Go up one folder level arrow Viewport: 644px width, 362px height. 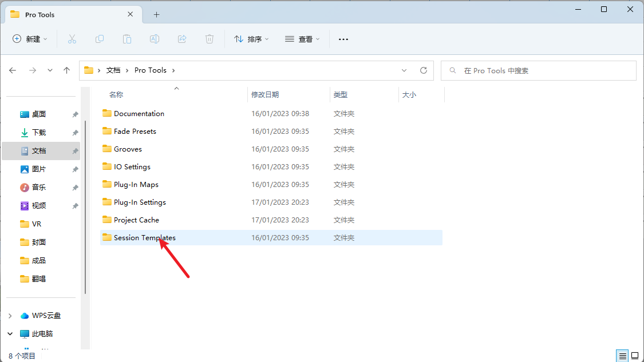[x=66, y=70]
